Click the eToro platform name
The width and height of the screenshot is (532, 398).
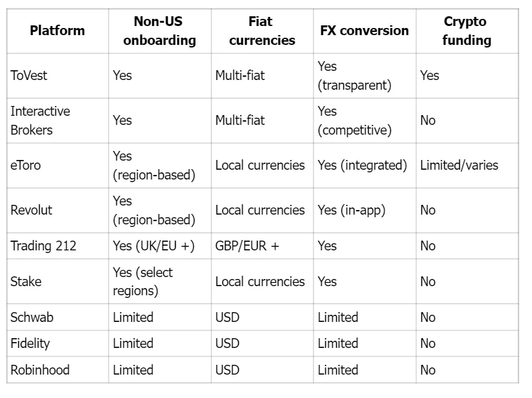[26, 165]
